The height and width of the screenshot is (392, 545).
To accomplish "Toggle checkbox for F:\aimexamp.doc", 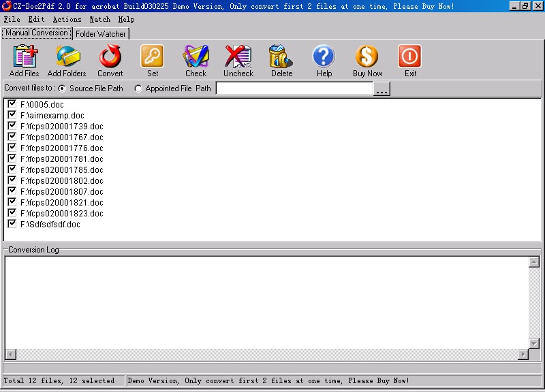I will pos(12,115).
